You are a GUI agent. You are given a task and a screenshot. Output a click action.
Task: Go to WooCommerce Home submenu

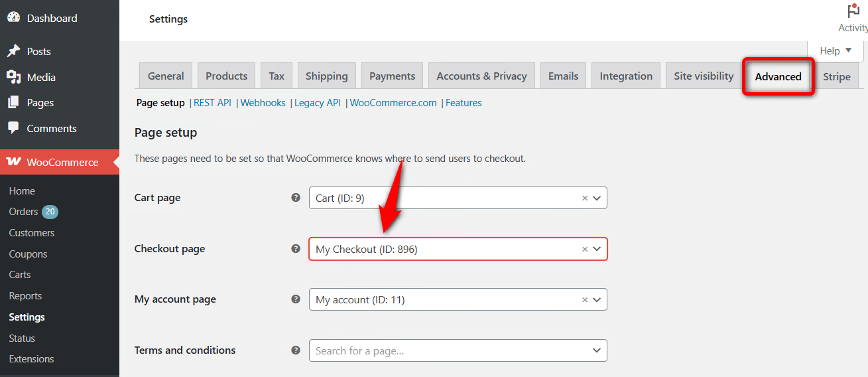click(22, 190)
